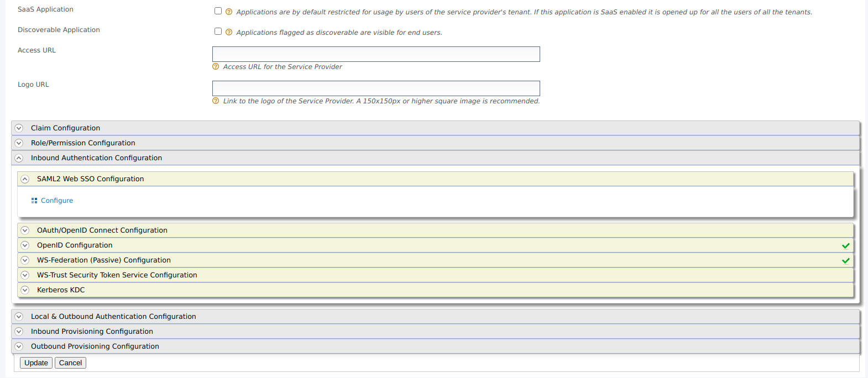The width and height of the screenshot is (868, 378).
Task: Expand Outbound Provisioning Configuration
Action: click(19, 346)
